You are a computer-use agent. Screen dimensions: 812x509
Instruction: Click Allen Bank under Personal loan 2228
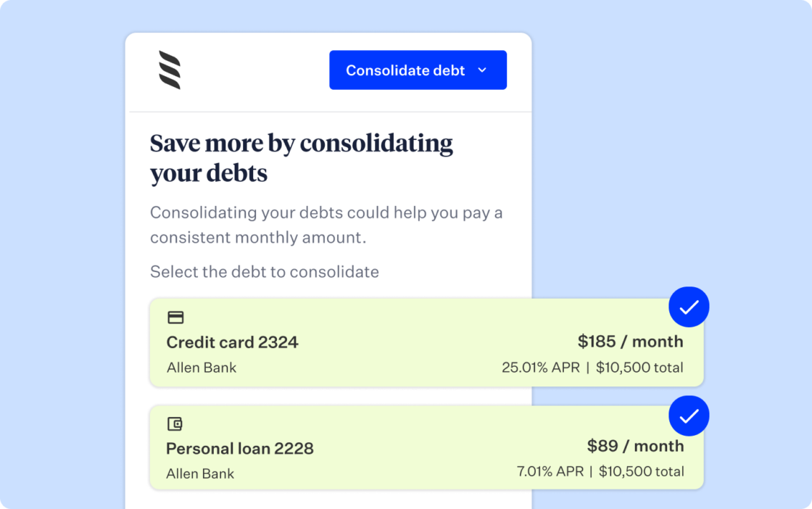click(200, 474)
